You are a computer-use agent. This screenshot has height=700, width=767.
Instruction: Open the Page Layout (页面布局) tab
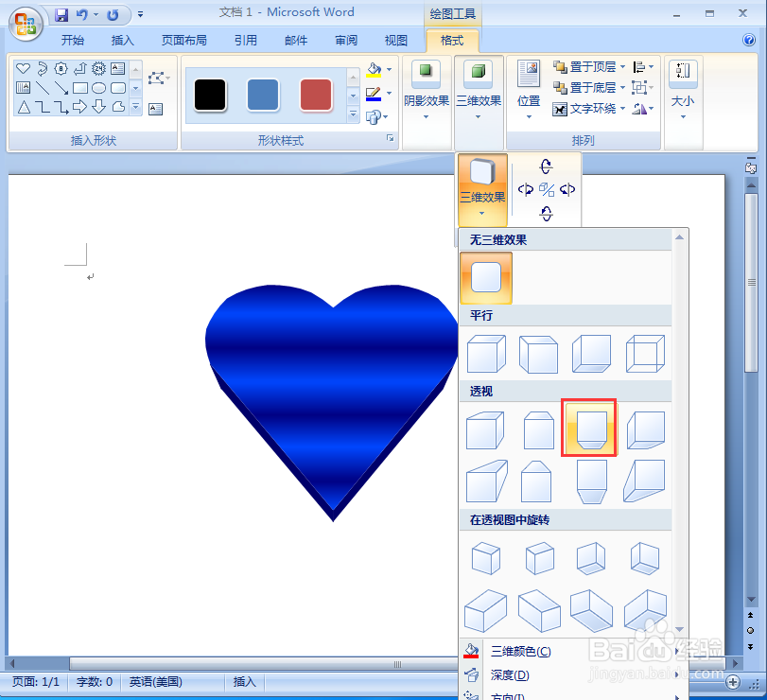click(x=183, y=40)
